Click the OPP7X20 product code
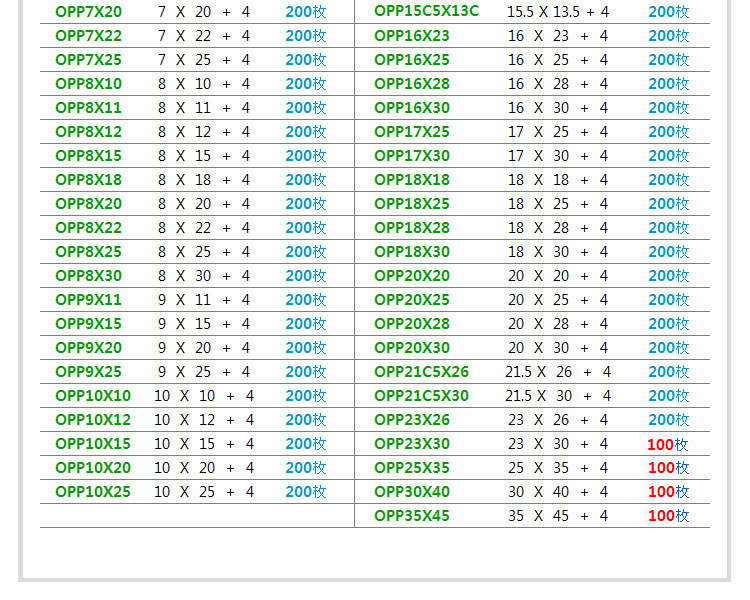Screen dimensions: 750x600 88,12
